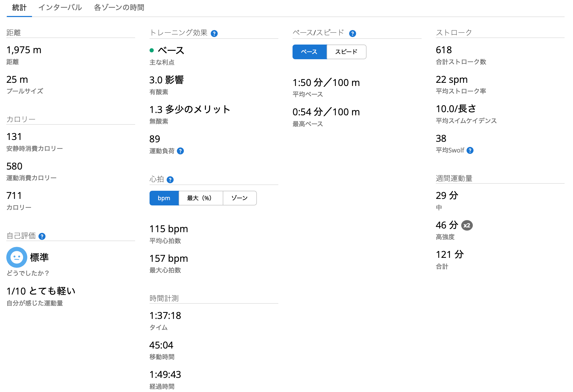Select the ペース toggle option
This screenshot has height=392, width=573.
[310, 52]
